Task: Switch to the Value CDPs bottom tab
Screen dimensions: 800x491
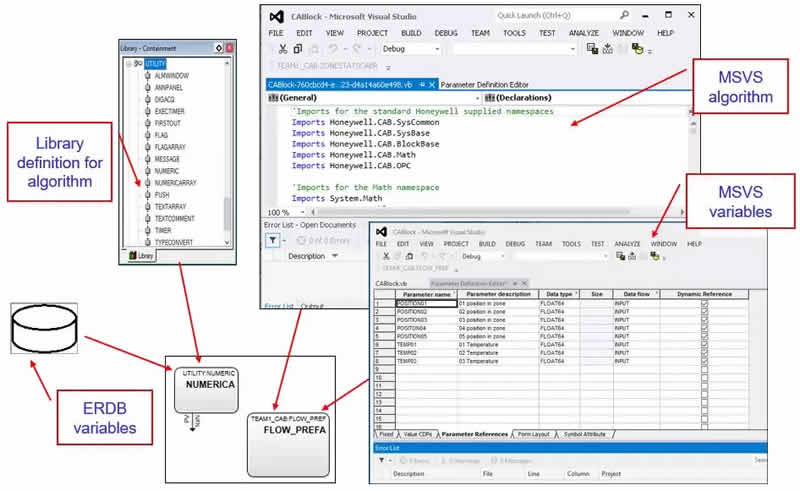Action: tap(418, 434)
